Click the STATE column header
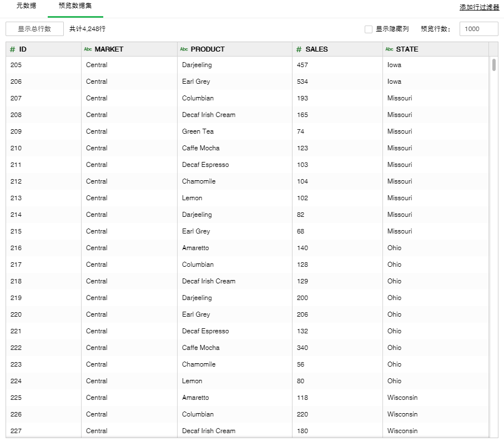The height and width of the screenshot is (442, 504). [407, 49]
